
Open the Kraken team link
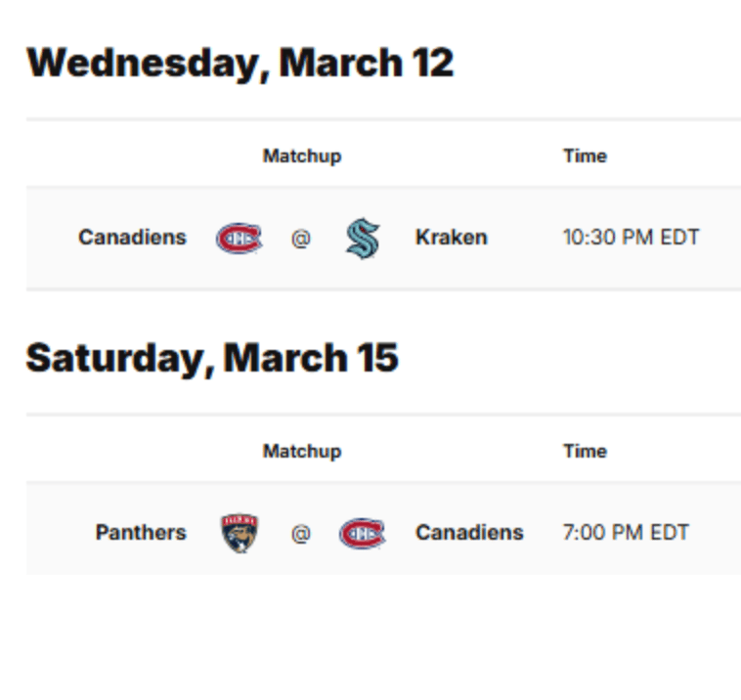(452, 238)
